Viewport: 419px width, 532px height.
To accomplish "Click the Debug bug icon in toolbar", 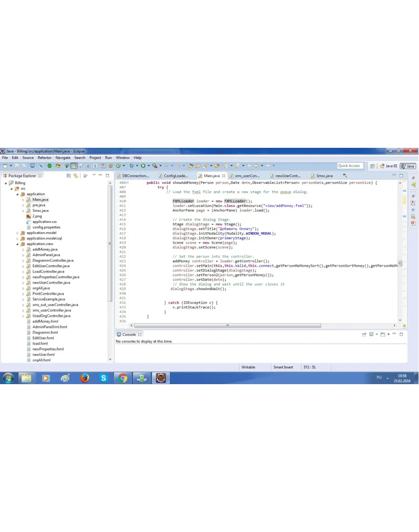I will 132,166.
